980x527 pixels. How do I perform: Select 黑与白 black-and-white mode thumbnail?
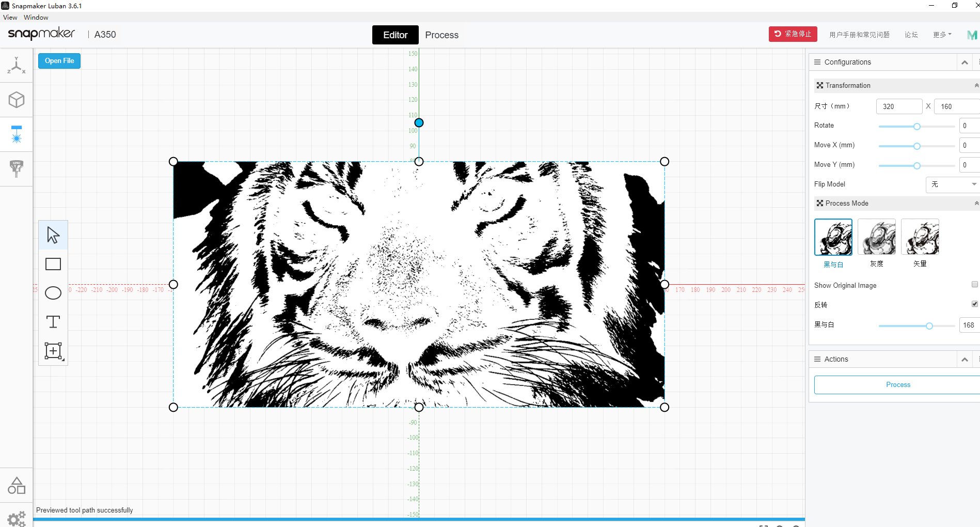[833, 237]
